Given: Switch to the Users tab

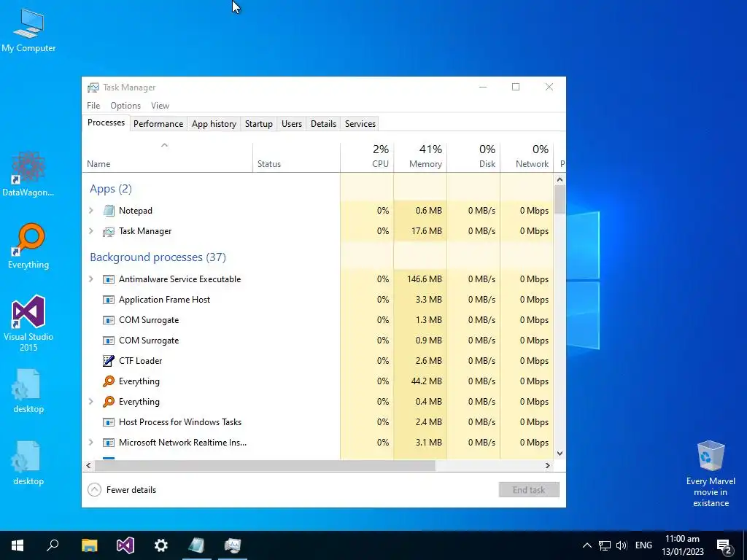Looking at the screenshot, I should point(292,124).
